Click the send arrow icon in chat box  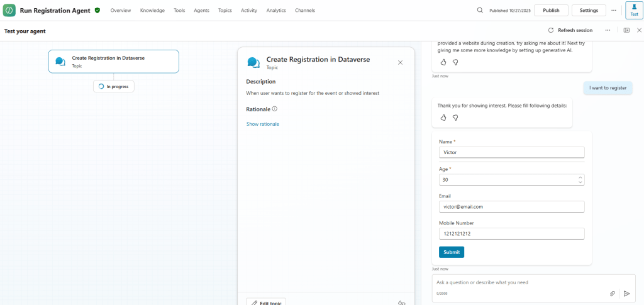click(x=626, y=294)
